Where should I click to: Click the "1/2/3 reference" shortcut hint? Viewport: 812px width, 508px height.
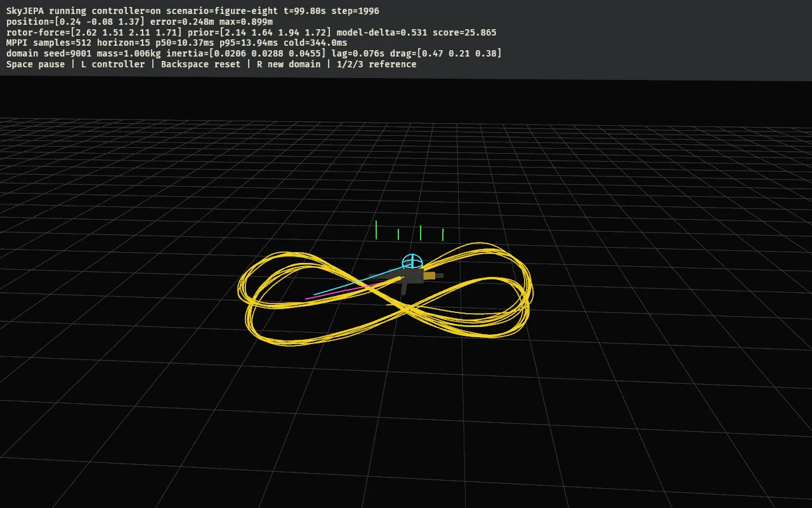coord(377,64)
